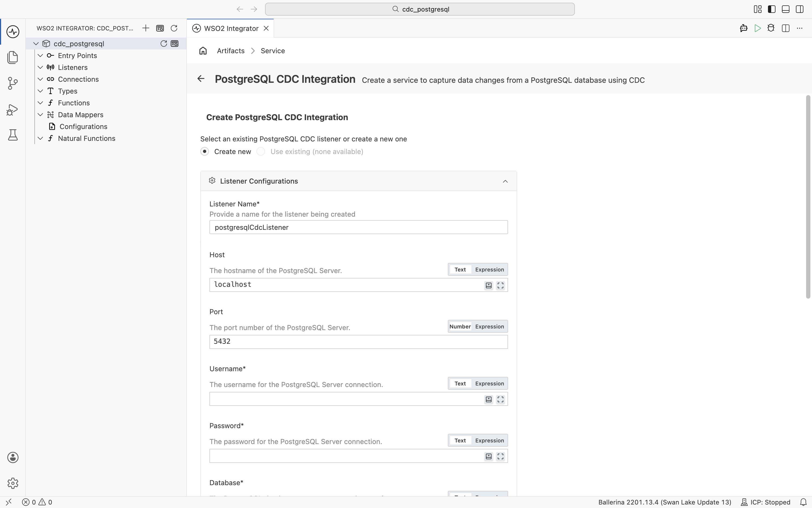Switch Host input to Expression mode
Viewport: 812px width, 508px height.
(490, 269)
